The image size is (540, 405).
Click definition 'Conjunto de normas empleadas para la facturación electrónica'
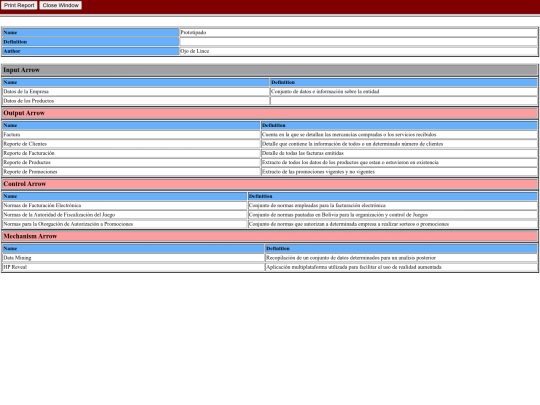point(393,206)
